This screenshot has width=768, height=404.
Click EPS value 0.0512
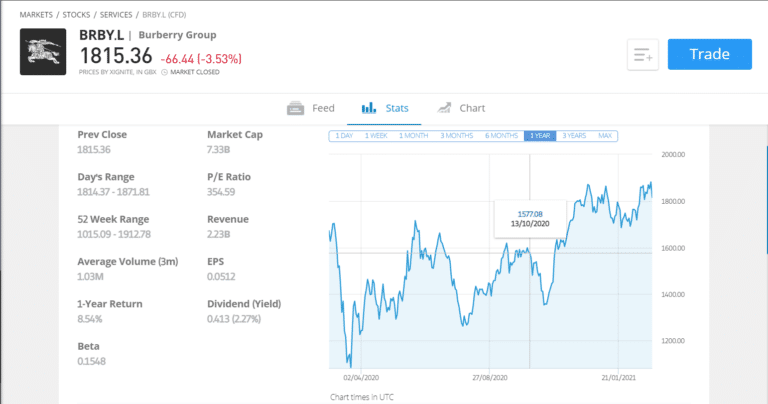pyautogui.click(x=221, y=277)
